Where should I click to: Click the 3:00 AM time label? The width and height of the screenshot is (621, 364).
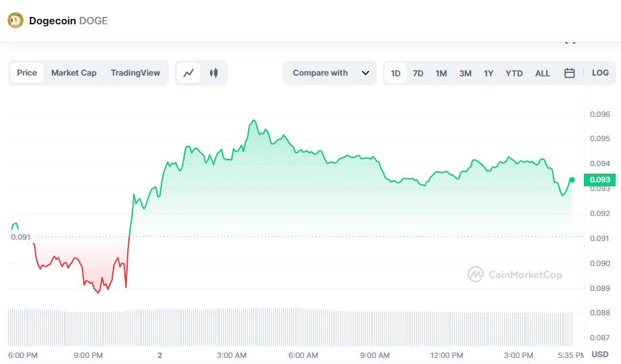[231, 355]
